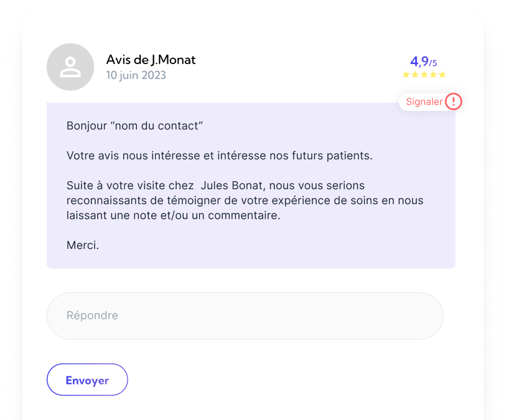
Task: Click the 'Bonjour nom du contact' greeting line
Action: pos(134,126)
